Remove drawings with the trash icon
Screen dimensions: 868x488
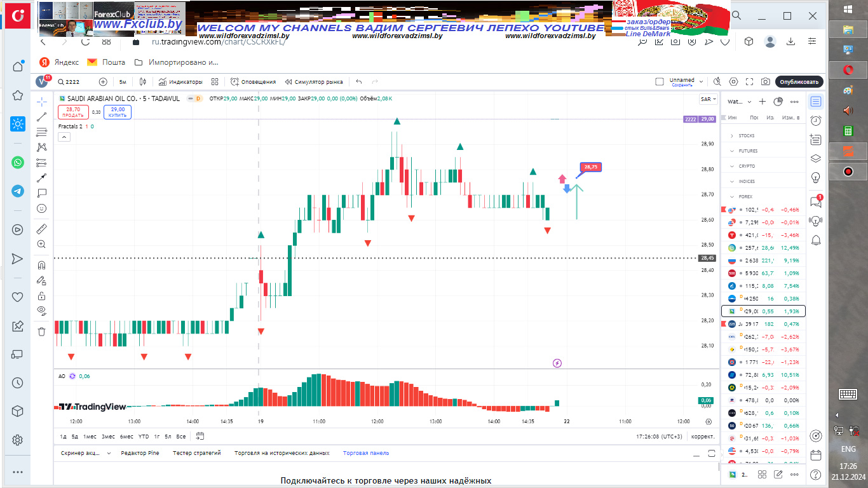(42, 331)
